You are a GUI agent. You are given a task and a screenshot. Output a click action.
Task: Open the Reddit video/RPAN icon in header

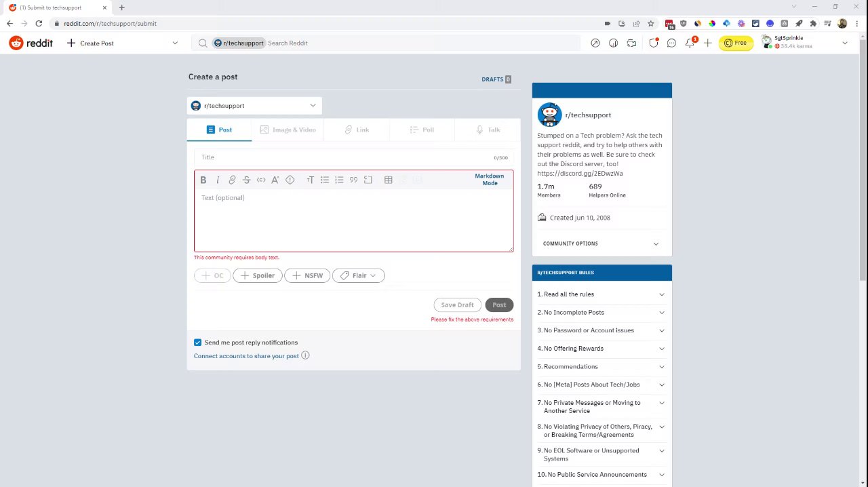click(x=631, y=43)
